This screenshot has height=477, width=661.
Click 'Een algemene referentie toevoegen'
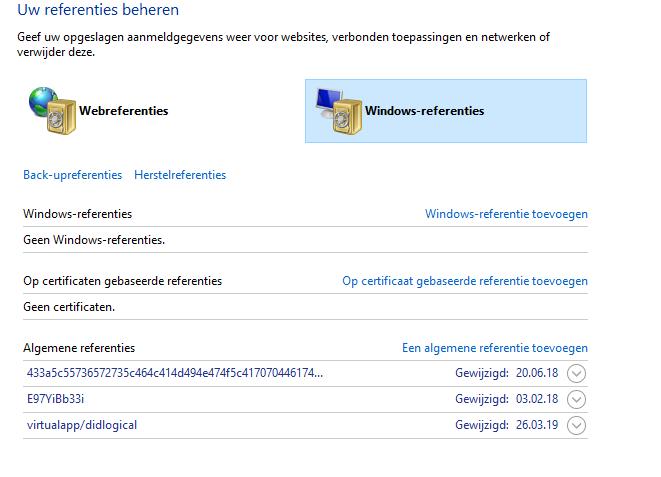coord(494,348)
